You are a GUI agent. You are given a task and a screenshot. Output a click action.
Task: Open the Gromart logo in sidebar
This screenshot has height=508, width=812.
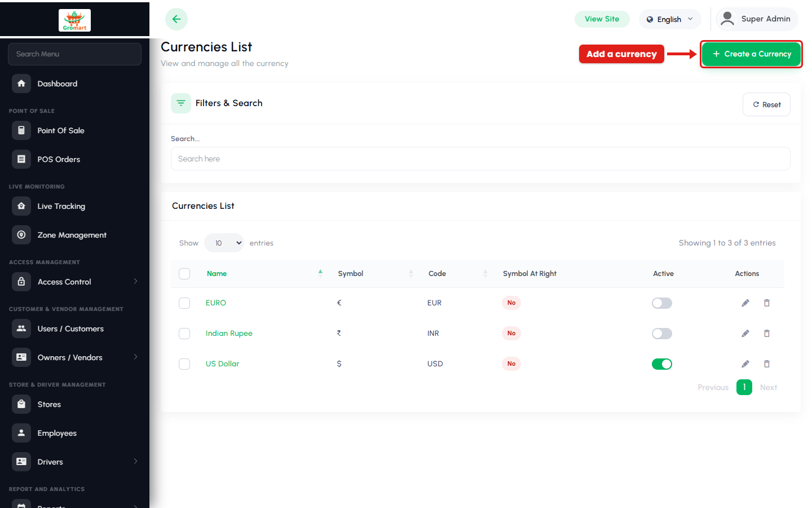coord(74,20)
